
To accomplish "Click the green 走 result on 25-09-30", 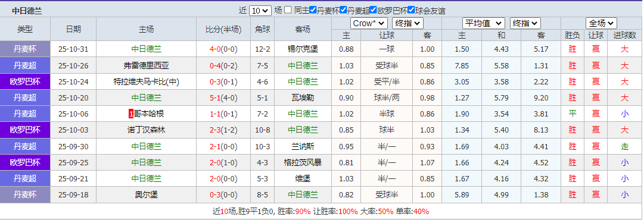I will (x=625, y=146).
